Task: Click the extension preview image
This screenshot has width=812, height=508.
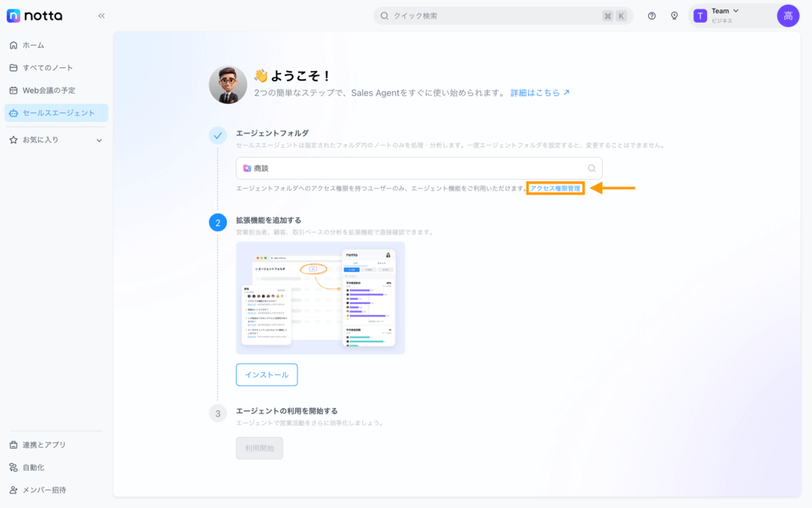Action: (320, 298)
